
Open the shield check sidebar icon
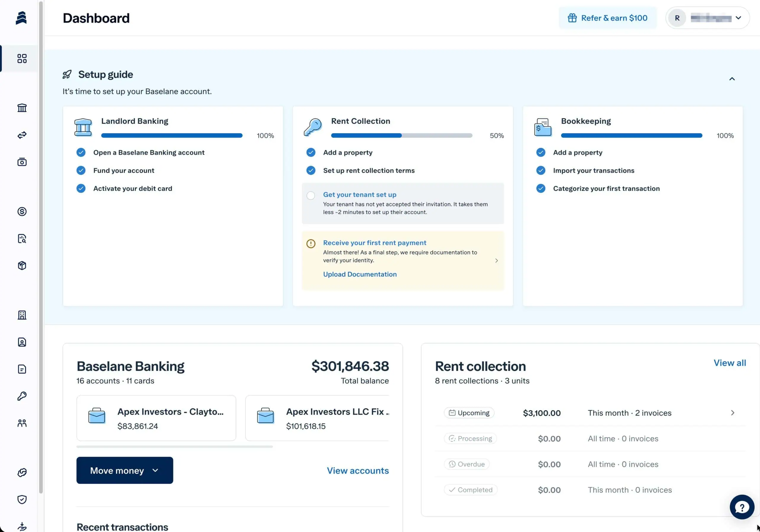pyautogui.click(x=22, y=500)
